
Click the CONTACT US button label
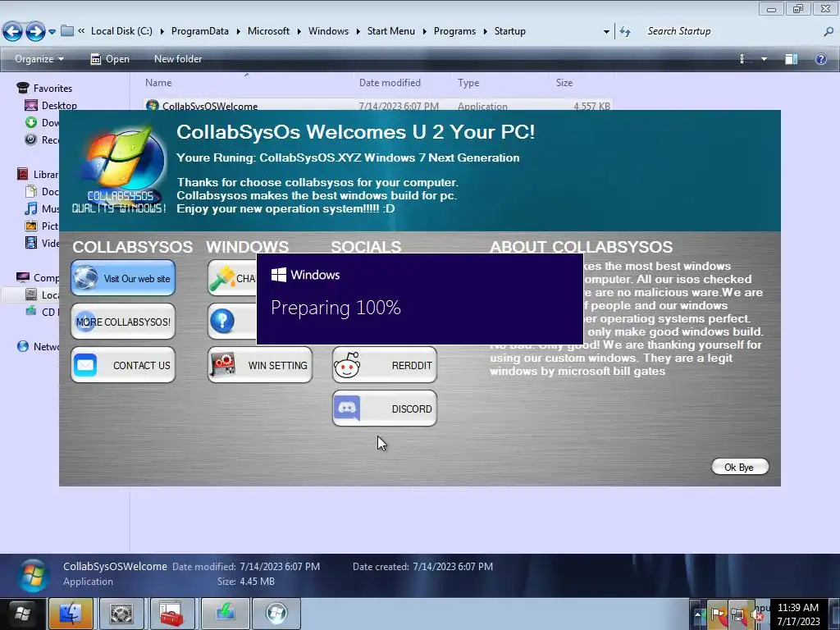click(x=141, y=365)
